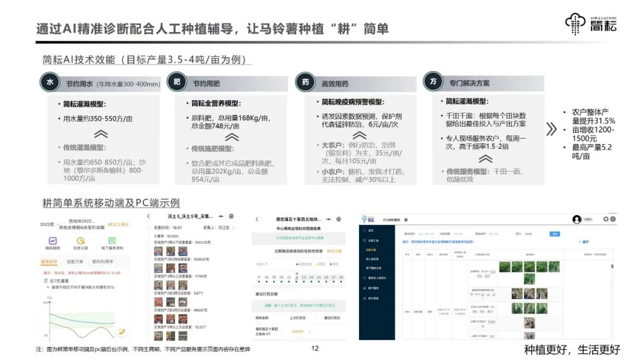Click the double chevron arrow before results list
The height and width of the screenshot is (360, 640).
point(551,129)
